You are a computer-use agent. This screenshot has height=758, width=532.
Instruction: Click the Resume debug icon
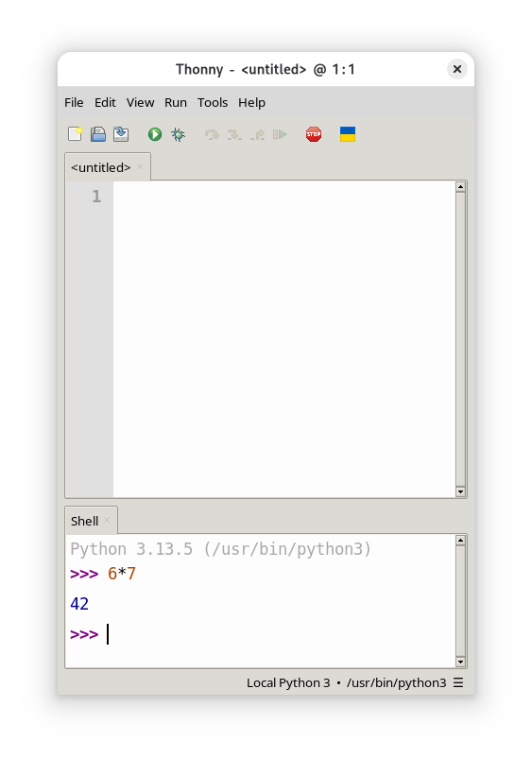[281, 134]
